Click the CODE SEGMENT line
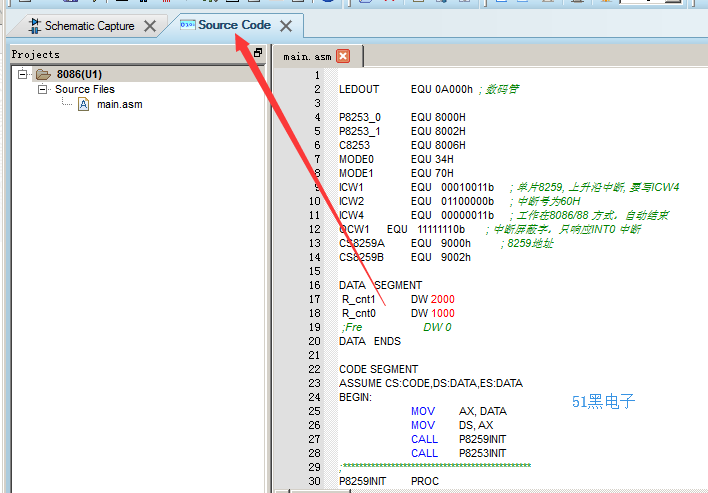Viewport: 708px width, 493px height. pos(378,369)
